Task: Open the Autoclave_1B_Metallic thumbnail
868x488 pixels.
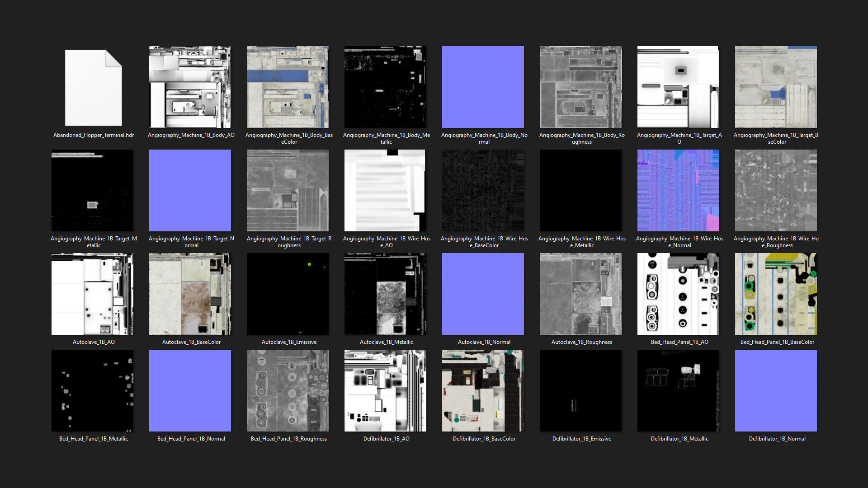Action: click(x=385, y=294)
